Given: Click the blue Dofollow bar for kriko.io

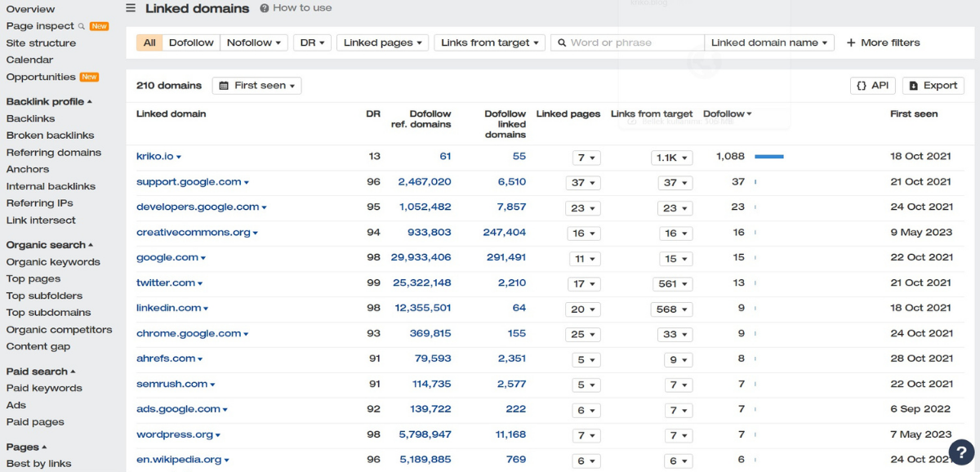Looking at the screenshot, I should tap(768, 157).
